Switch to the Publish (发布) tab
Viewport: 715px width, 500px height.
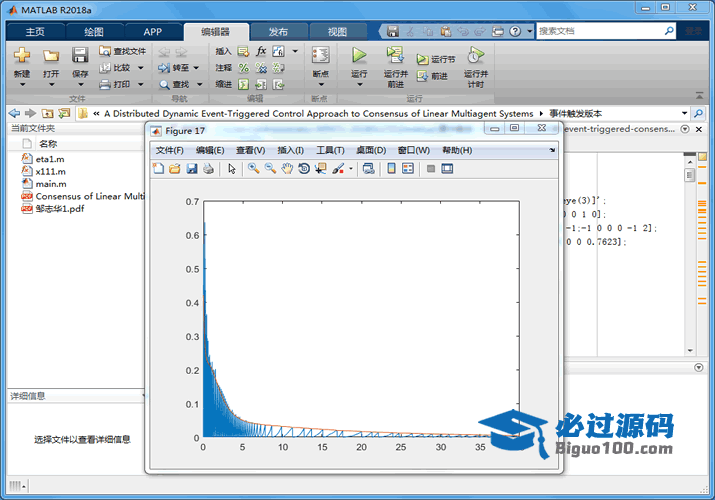(278, 32)
